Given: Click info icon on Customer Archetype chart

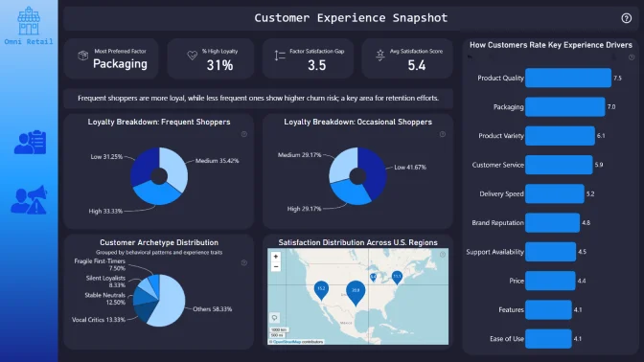Looking at the screenshot, I should click(244, 262).
